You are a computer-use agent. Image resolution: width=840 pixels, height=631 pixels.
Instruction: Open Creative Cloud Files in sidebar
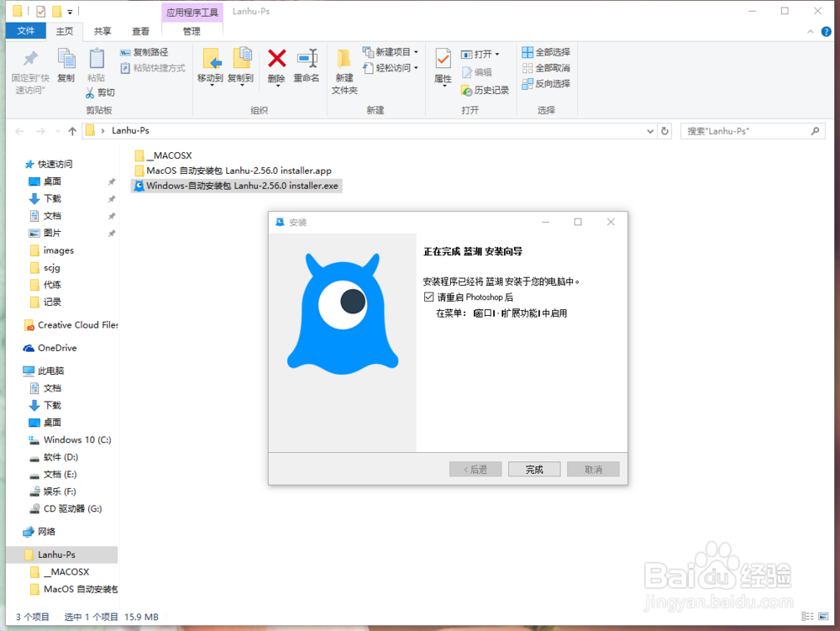71,324
